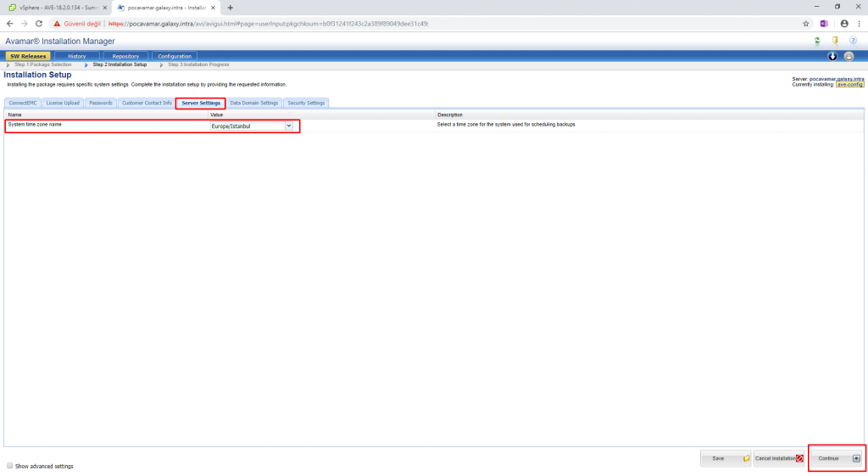Close the pocavamar.galaxy.intra browser tab
Screen dimensions: 868x476
pyautogui.click(x=213, y=8)
